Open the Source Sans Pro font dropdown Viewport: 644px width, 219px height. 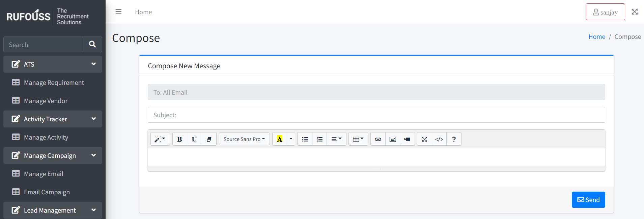pyautogui.click(x=244, y=139)
